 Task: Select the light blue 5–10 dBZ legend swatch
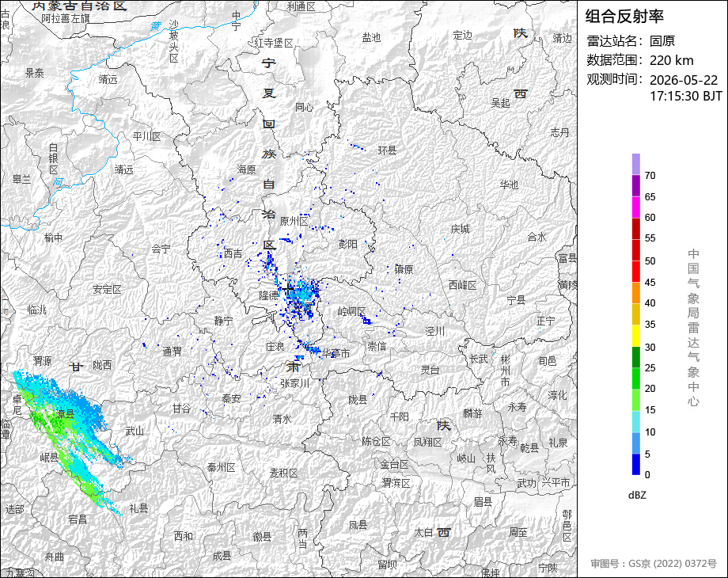coord(635,443)
